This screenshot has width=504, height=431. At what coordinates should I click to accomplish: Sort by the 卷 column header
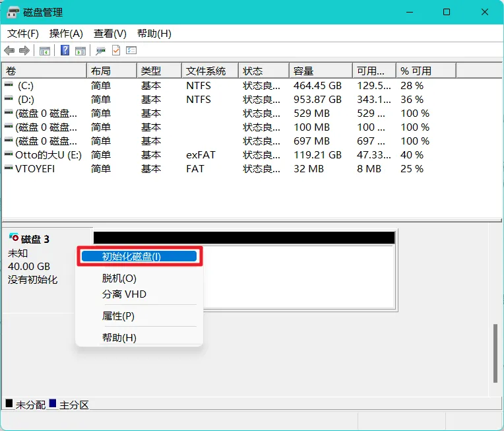[x=44, y=71]
